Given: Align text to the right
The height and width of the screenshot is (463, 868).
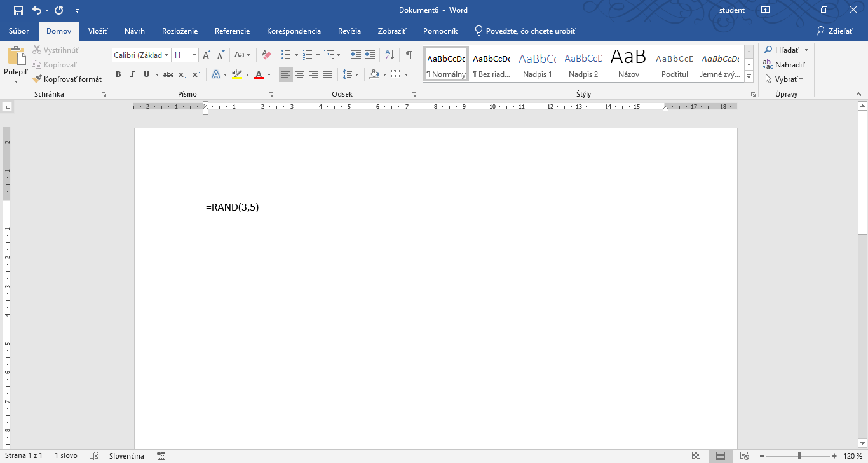Looking at the screenshot, I should [314, 74].
